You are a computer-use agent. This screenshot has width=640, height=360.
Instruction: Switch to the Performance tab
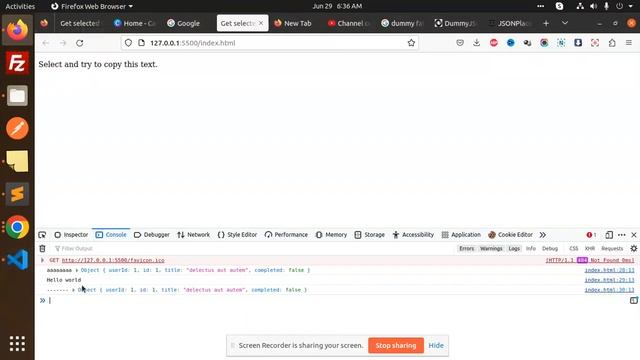pos(286,235)
